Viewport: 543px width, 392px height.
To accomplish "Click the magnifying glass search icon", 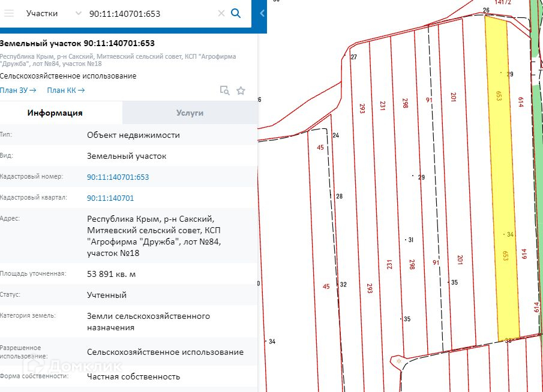I will click(x=236, y=14).
